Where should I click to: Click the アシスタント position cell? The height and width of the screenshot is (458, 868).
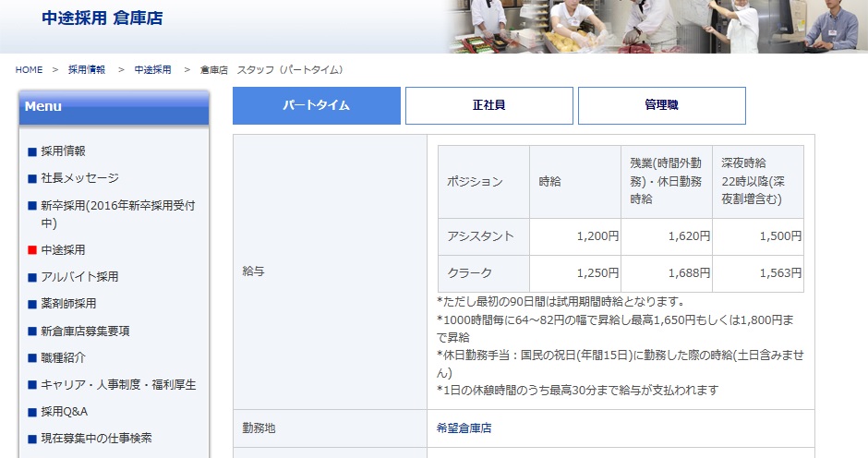click(x=483, y=236)
